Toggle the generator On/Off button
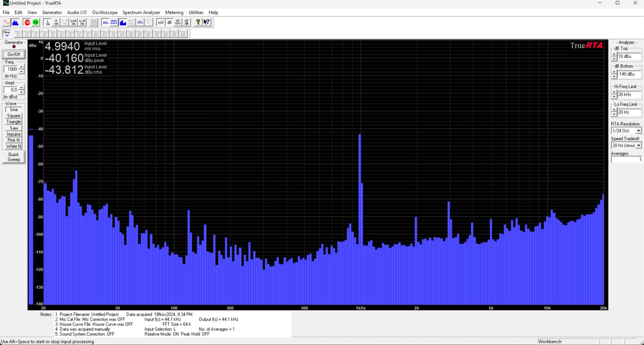This screenshot has height=345, width=644. pos(14,54)
